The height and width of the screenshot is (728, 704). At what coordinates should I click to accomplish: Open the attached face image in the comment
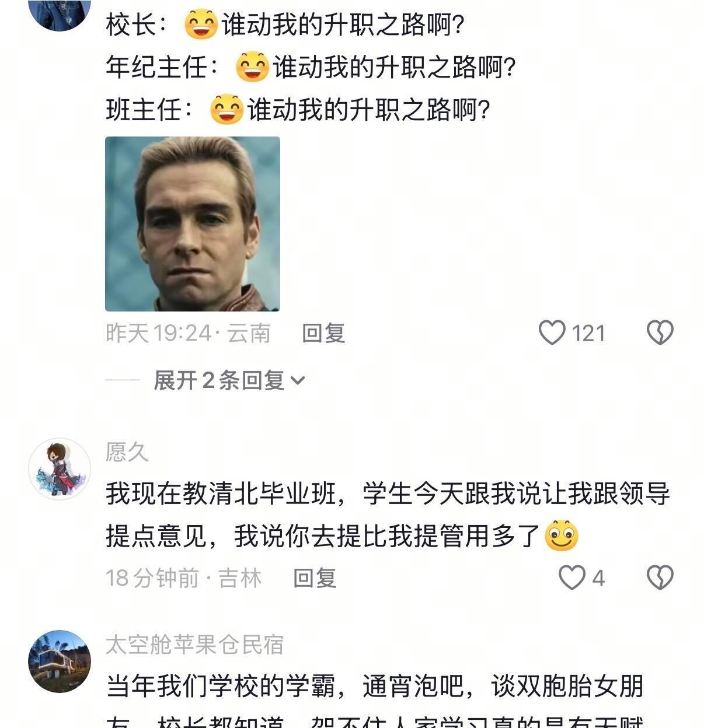[192, 224]
